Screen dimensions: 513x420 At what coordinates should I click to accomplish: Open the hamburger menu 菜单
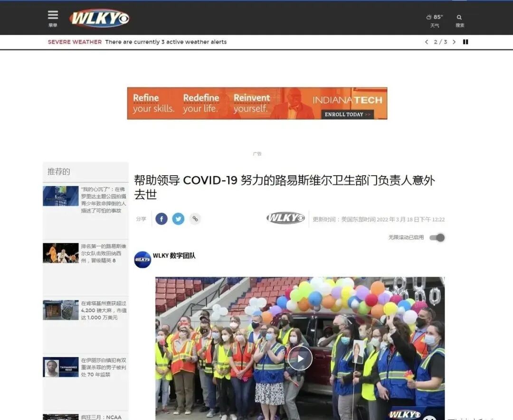pos(53,19)
